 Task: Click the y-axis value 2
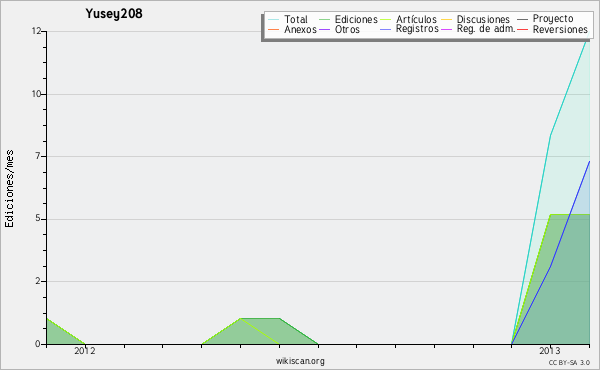coord(38,281)
